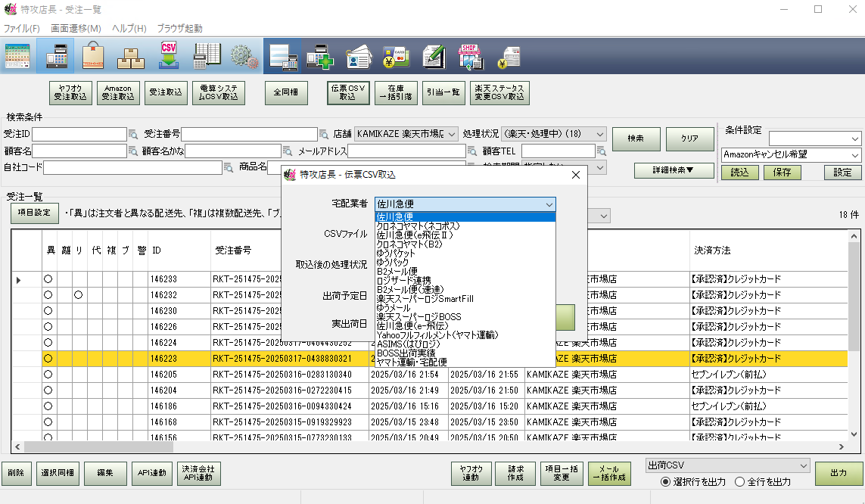Open the 出荷CSV output dropdown
Image resolution: width=865 pixels, height=504 pixels.
[727, 465]
